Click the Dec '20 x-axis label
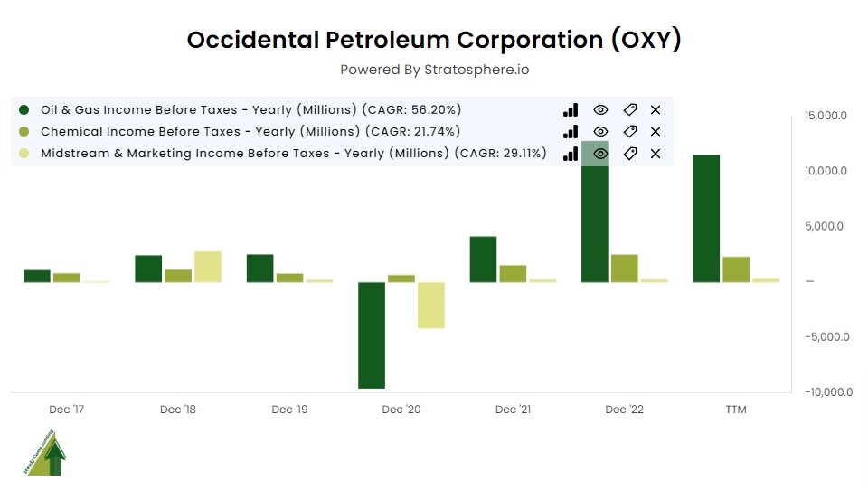This screenshot has height=490, width=868. [x=401, y=410]
